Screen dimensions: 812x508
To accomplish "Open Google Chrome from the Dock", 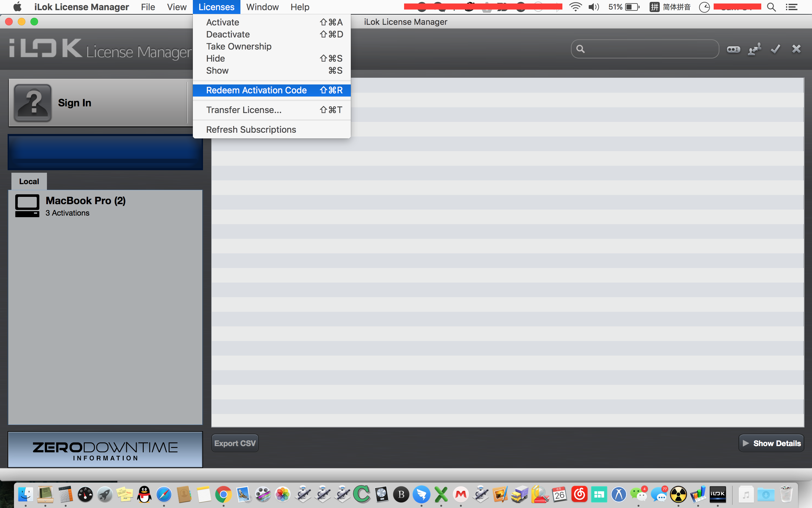I will 224,494.
